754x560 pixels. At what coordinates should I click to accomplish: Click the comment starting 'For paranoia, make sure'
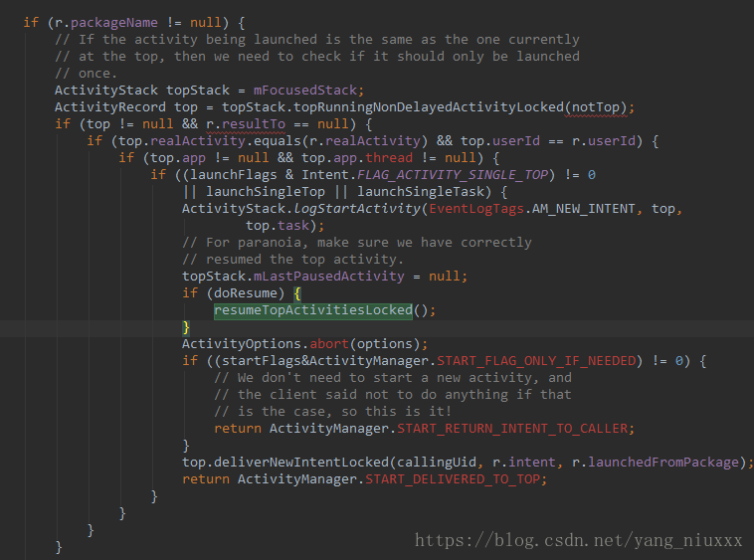coord(357,243)
